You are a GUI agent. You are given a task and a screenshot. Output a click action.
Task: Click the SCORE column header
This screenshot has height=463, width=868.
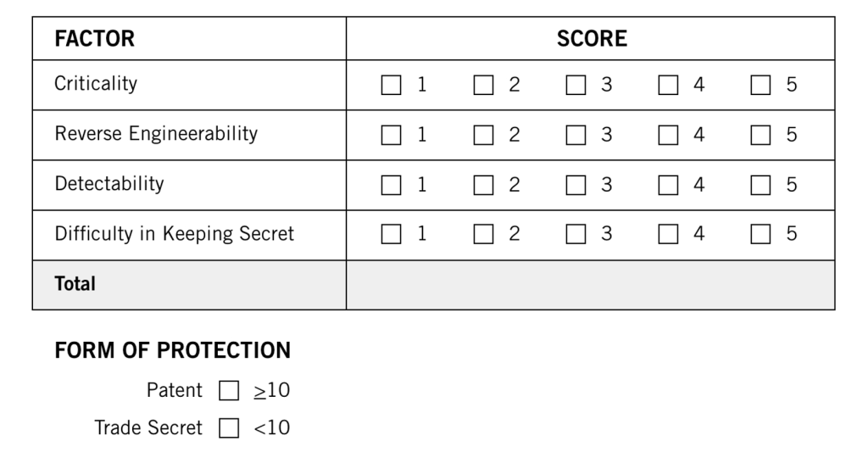(592, 38)
